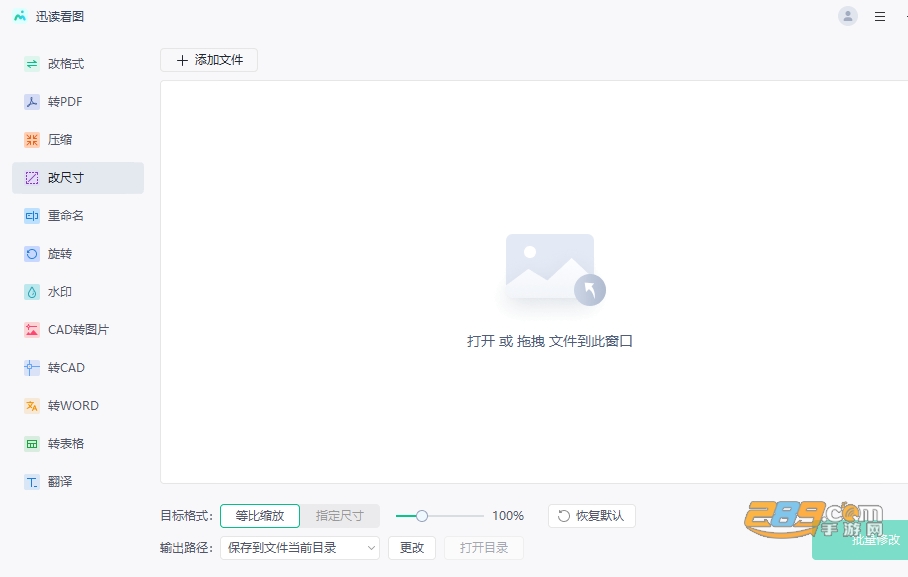Click the 迅读看图 app logo
Screen dimensions: 908x577
tap(20, 16)
